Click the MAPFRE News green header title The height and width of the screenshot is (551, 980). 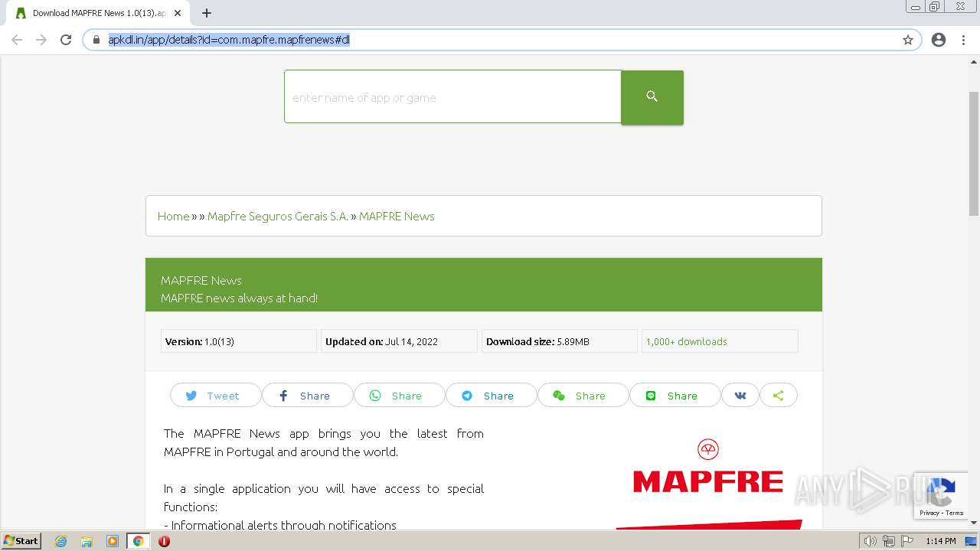[201, 280]
